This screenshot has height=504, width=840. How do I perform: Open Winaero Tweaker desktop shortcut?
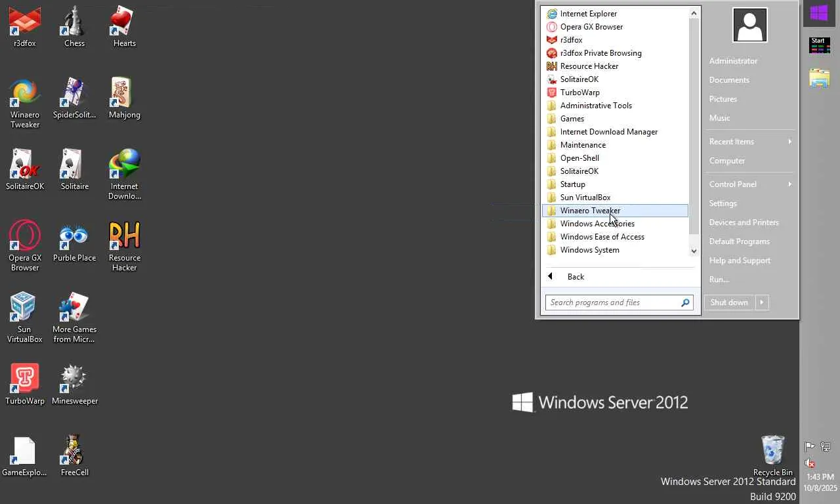[x=25, y=104]
